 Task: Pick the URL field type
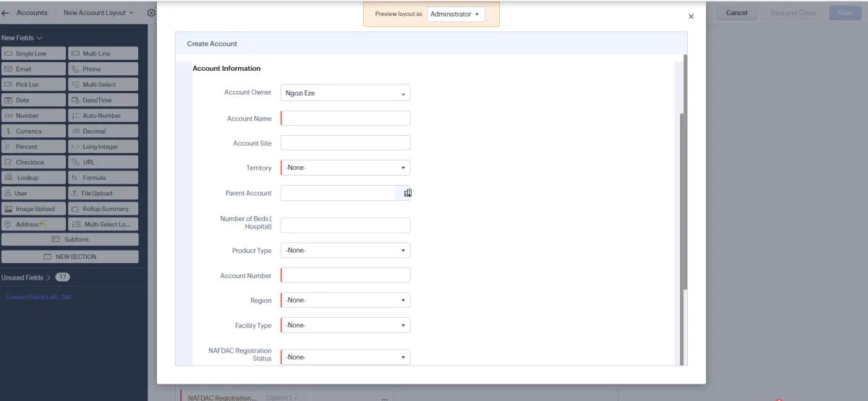103,163
